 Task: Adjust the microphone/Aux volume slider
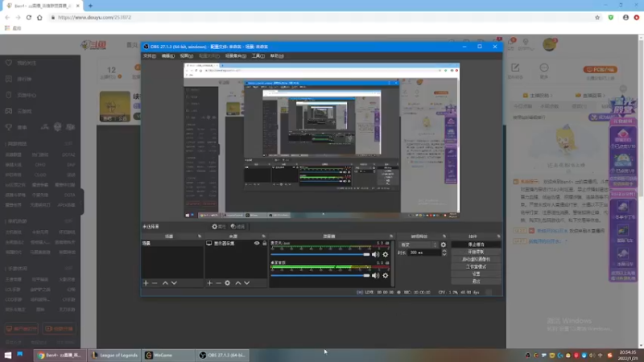coord(322,254)
